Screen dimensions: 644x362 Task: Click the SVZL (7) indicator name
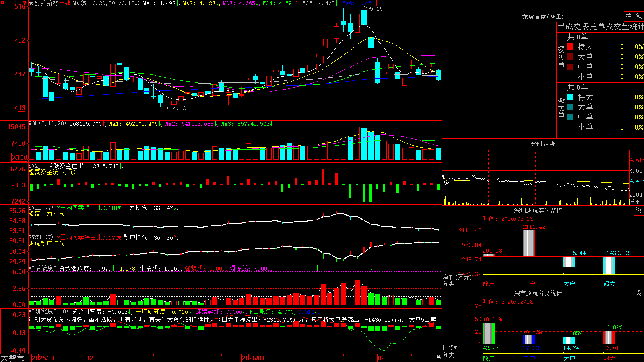point(41,208)
